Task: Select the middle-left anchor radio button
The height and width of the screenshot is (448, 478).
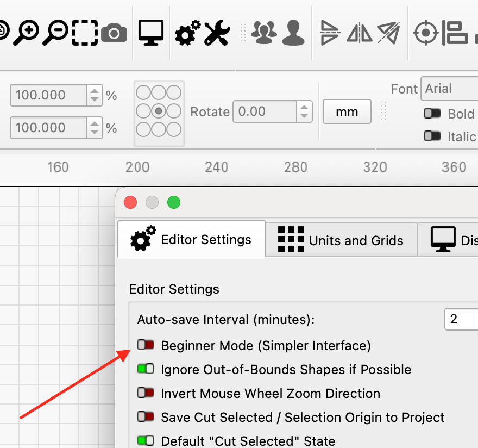Action: tap(143, 111)
